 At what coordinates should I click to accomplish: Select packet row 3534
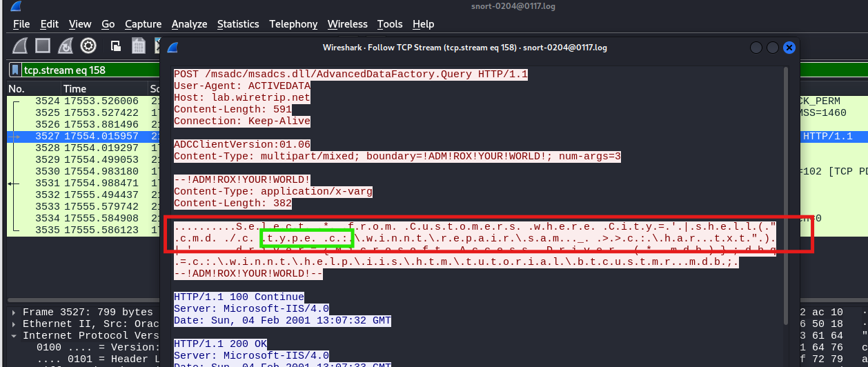tap(83, 218)
